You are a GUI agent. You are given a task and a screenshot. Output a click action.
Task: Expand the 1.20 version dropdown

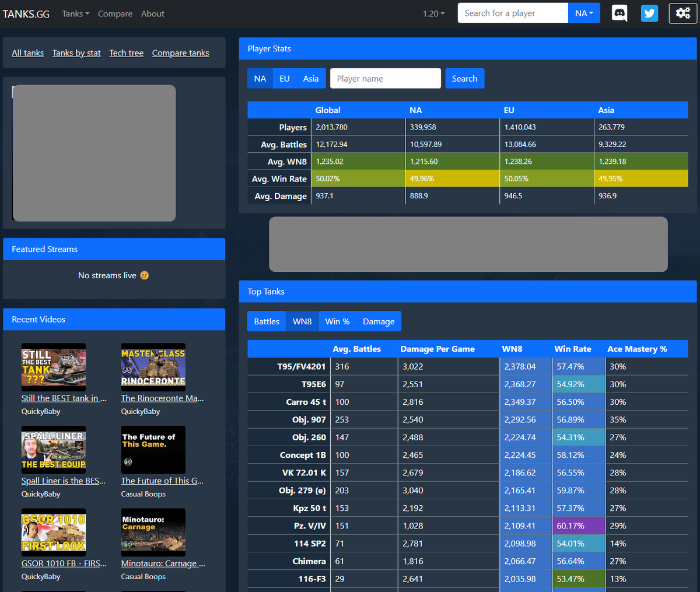pyautogui.click(x=433, y=13)
